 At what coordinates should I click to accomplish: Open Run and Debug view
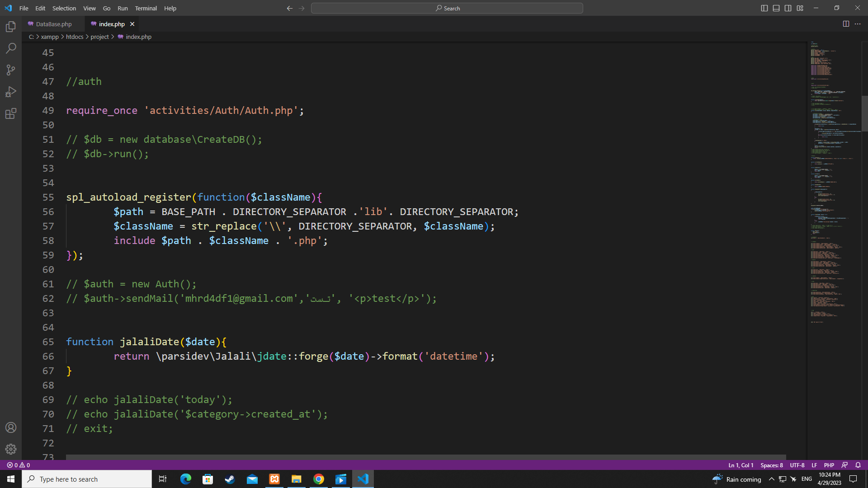(11, 92)
